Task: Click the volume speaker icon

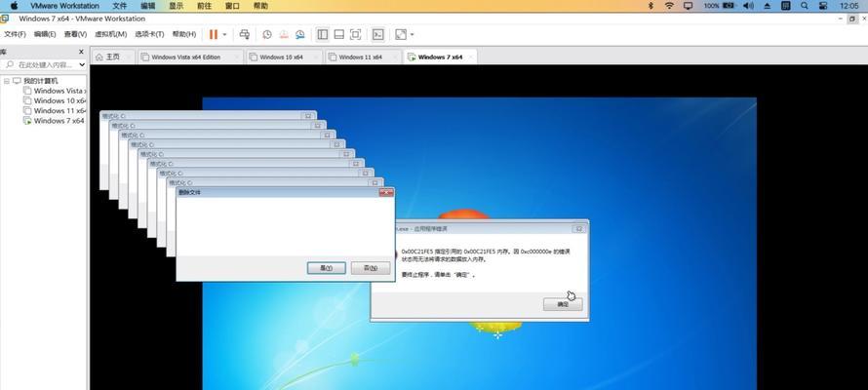Action: tap(748, 6)
